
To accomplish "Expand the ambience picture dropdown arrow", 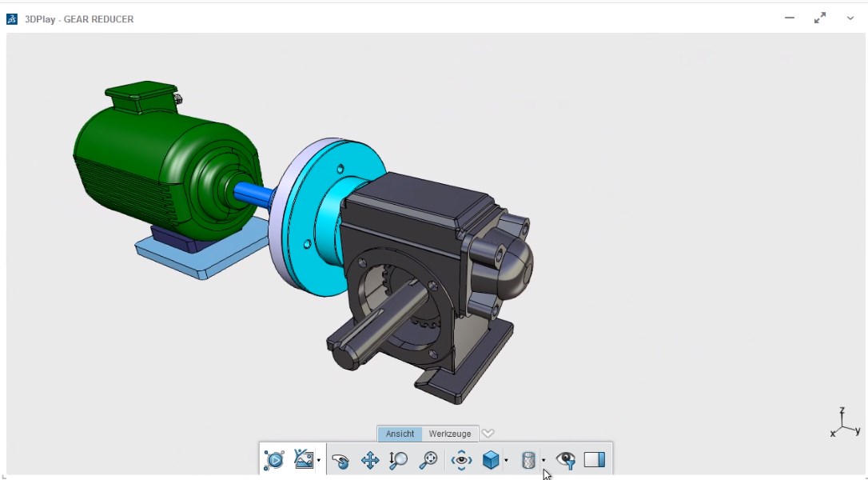I will point(319,460).
